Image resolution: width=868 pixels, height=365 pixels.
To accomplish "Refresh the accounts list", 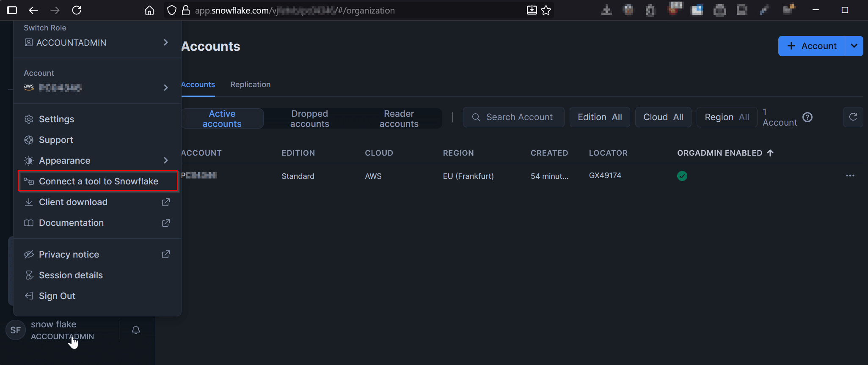I will pyautogui.click(x=853, y=117).
